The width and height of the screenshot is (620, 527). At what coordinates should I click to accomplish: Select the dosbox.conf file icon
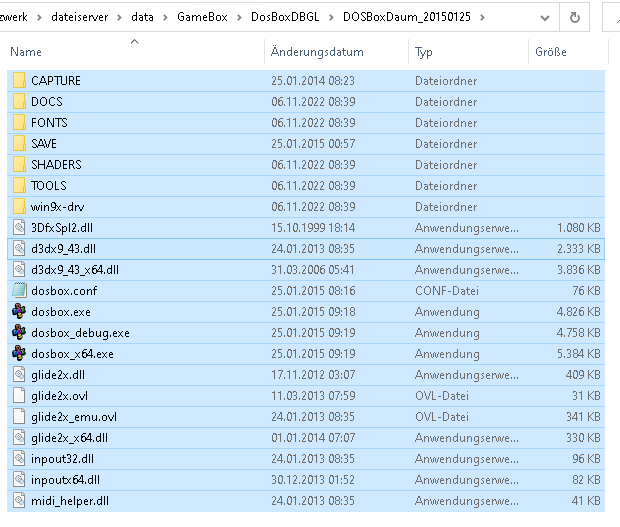(x=19, y=290)
